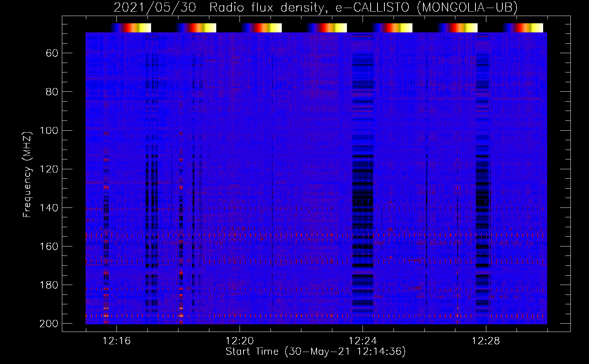Click the 12:20 time tick label
Viewport: 589px width, 364px height.
point(240,341)
